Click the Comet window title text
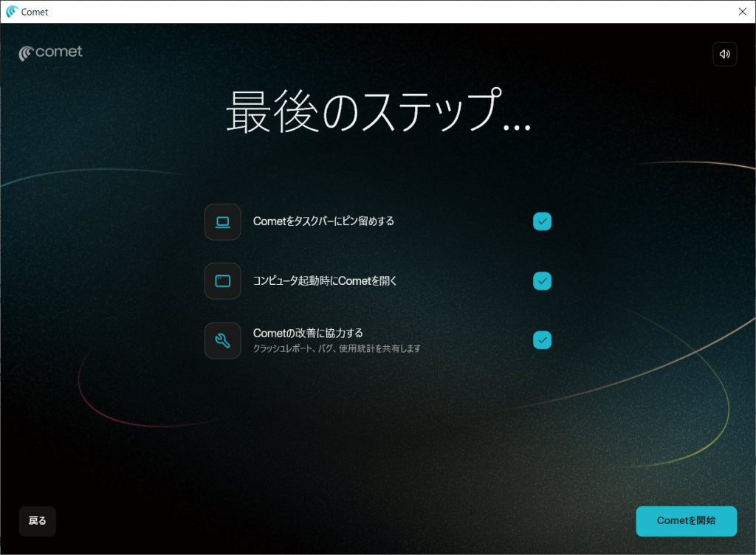756x555 pixels. [35, 12]
